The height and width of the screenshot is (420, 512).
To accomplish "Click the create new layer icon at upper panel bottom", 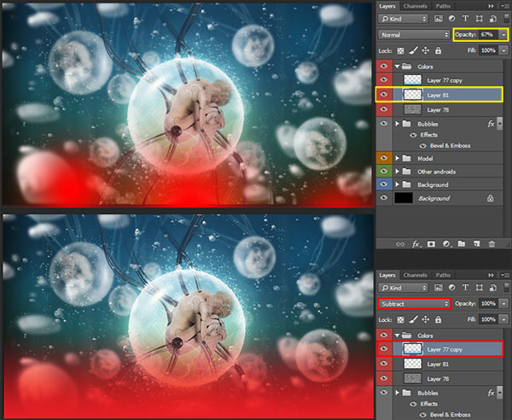I will click(x=476, y=243).
